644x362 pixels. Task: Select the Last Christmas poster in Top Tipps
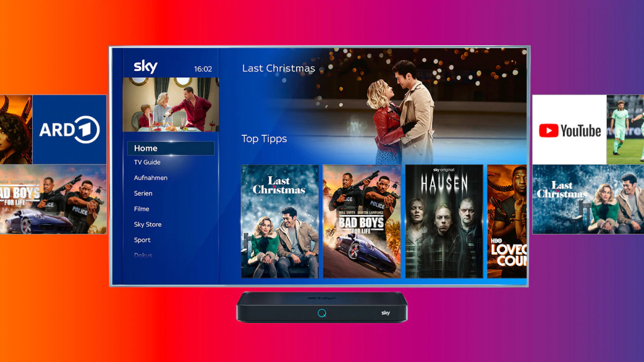point(280,222)
